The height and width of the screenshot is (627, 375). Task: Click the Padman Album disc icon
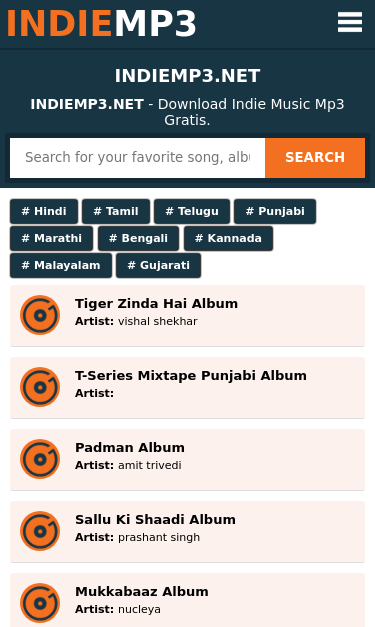40,459
